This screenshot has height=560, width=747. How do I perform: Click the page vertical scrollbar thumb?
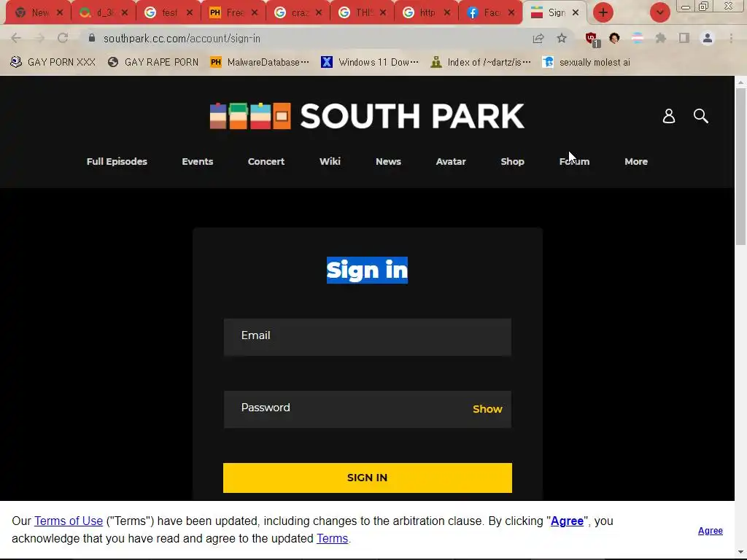(x=740, y=167)
